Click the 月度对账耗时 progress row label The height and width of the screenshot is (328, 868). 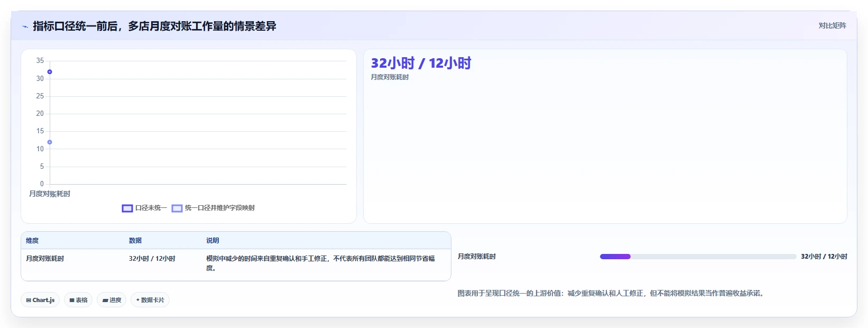click(477, 257)
